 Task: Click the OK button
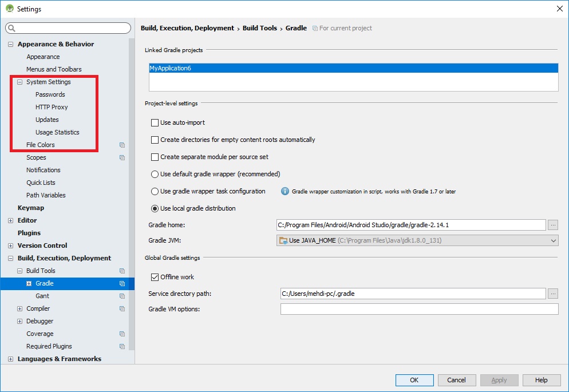coord(414,380)
